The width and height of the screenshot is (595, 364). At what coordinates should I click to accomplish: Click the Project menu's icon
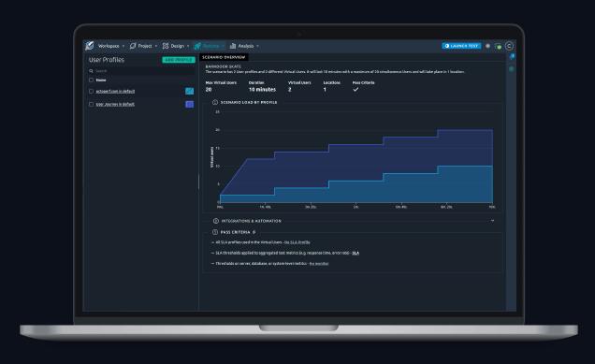click(133, 46)
